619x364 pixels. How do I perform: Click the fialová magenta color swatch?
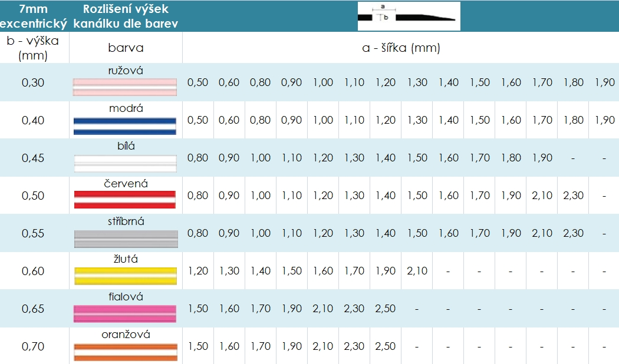(x=125, y=313)
